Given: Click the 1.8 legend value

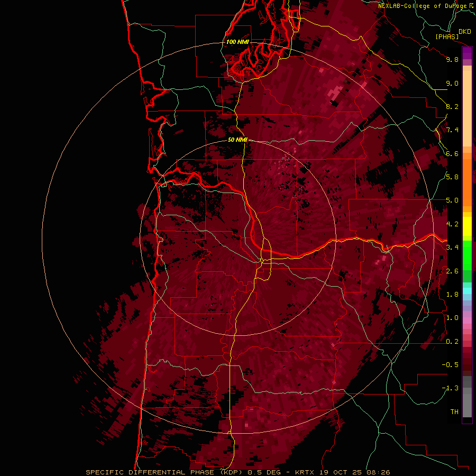Looking at the screenshot, I should point(452,295).
